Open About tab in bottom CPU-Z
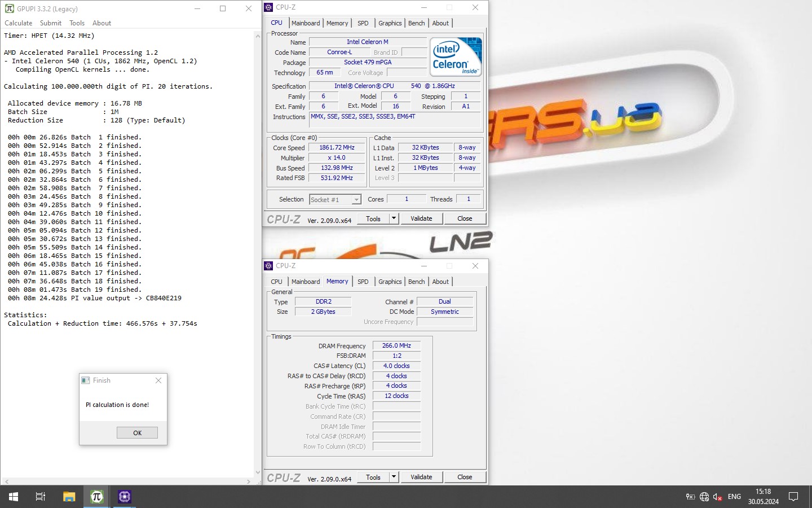Screen dimensions: 812x508 coord(440,282)
